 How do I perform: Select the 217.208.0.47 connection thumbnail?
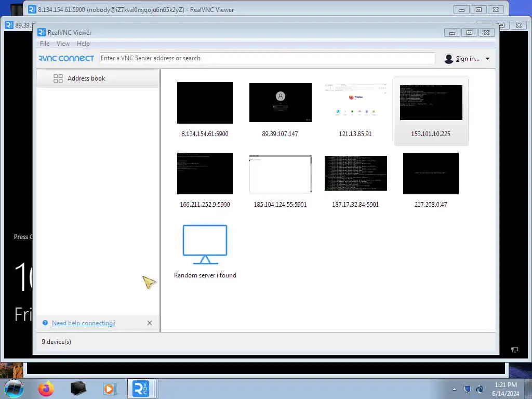[x=431, y=174]
